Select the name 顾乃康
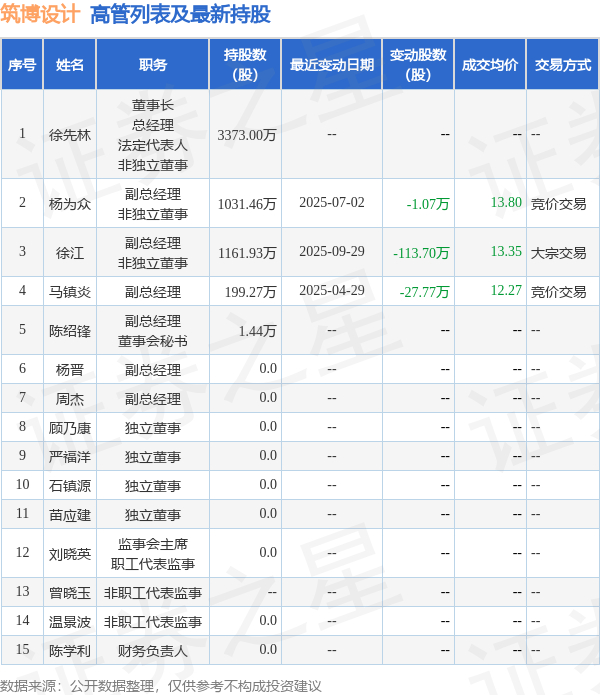This screenshot has width=600, height=695. click(x=70, y=428)
